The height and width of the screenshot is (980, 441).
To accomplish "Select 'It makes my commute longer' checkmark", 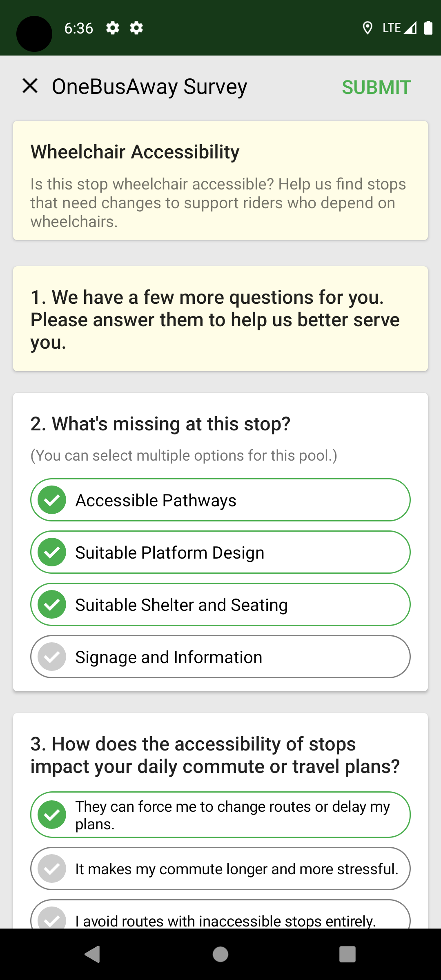I will click(52, 869).
